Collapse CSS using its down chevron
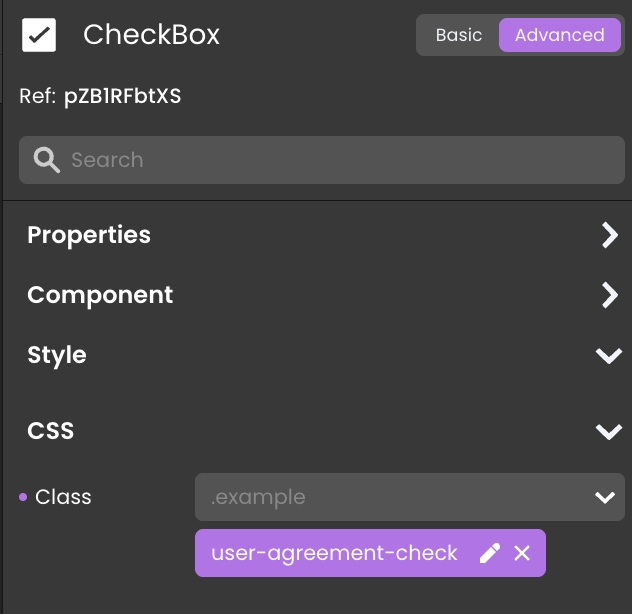 [x=608, y=432]
